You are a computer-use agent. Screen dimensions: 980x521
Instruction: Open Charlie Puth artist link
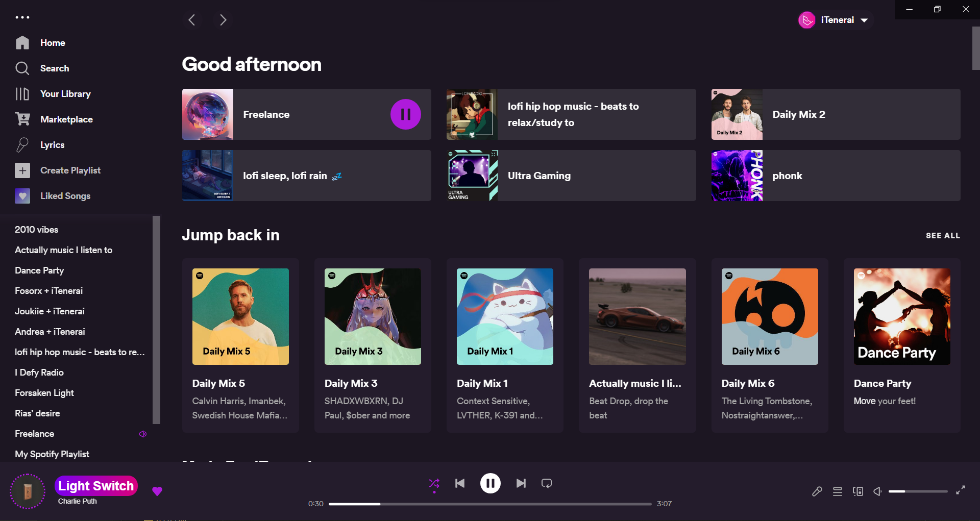(x=77, y=501)
